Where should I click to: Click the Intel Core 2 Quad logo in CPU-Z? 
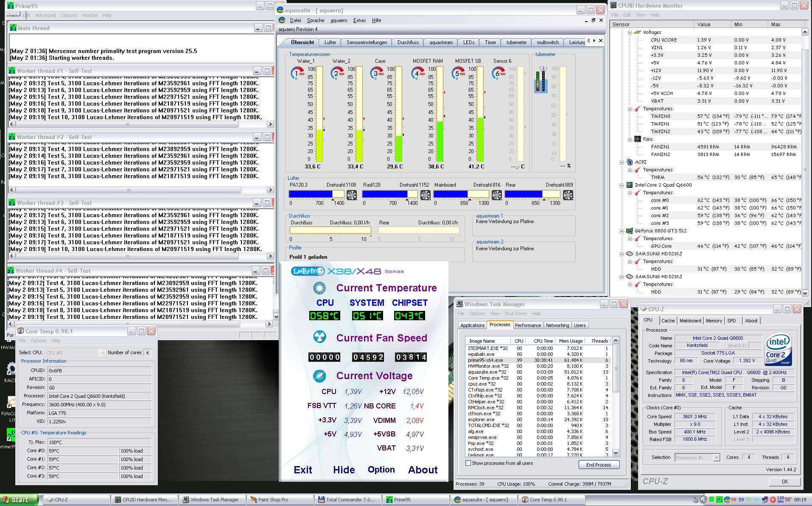click(778, 350)
